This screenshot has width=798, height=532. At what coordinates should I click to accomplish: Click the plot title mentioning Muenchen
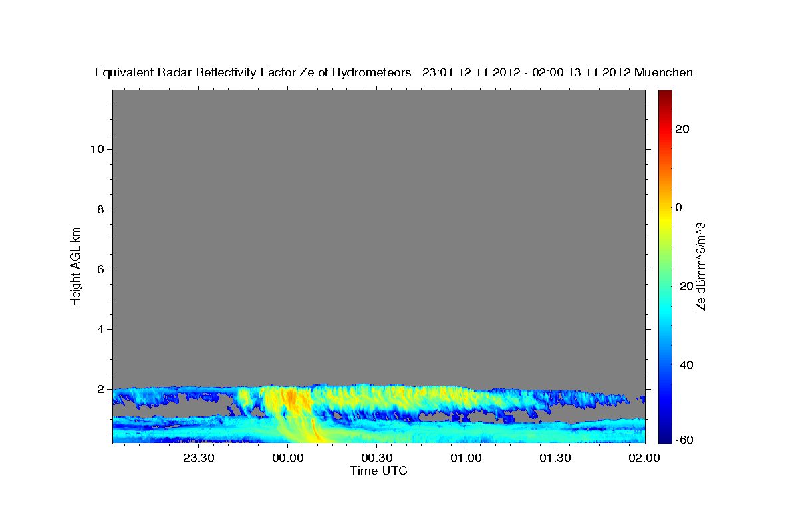point(394,72)
